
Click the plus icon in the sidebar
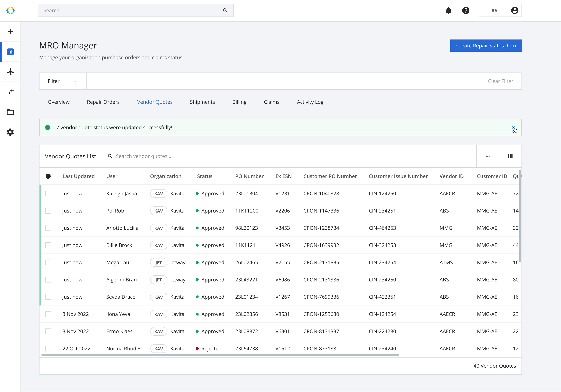10,32
